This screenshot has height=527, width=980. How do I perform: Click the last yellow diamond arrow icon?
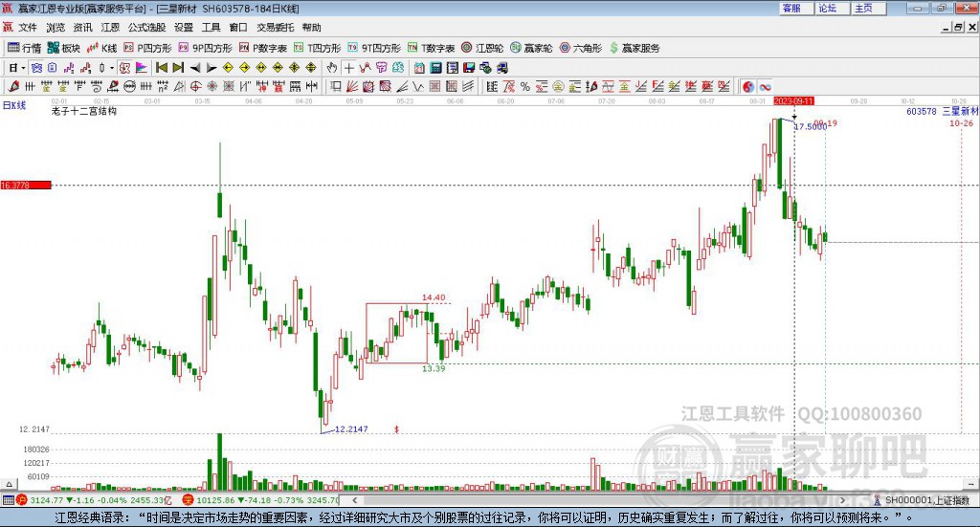311,68
